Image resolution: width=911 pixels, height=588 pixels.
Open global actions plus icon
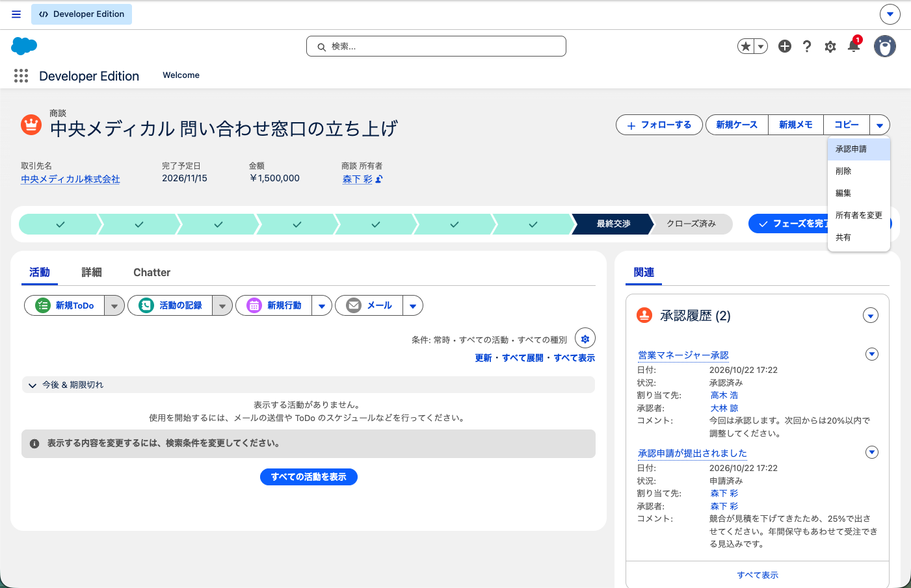[x=785, y=46]
